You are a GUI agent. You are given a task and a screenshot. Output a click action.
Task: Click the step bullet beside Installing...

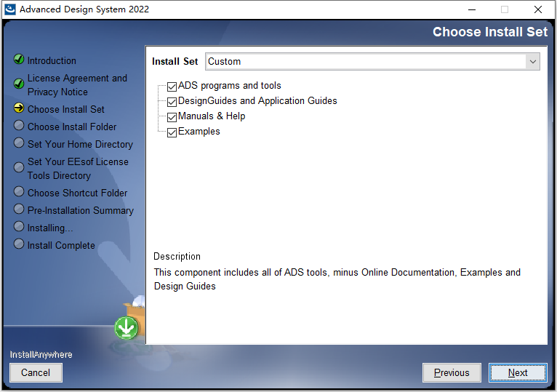click(x=19, y=226)
